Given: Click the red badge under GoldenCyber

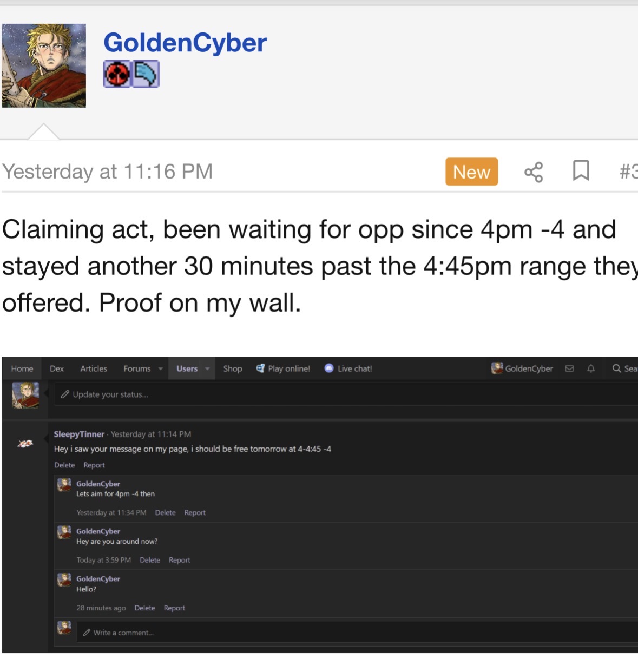Looking at the screenshot, I should pos(117,74).
